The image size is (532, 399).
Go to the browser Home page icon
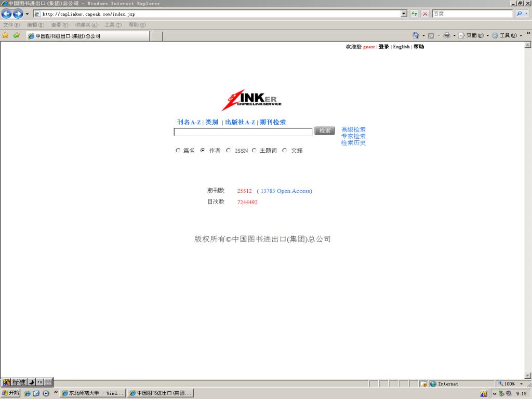click(x=416, y=35)
